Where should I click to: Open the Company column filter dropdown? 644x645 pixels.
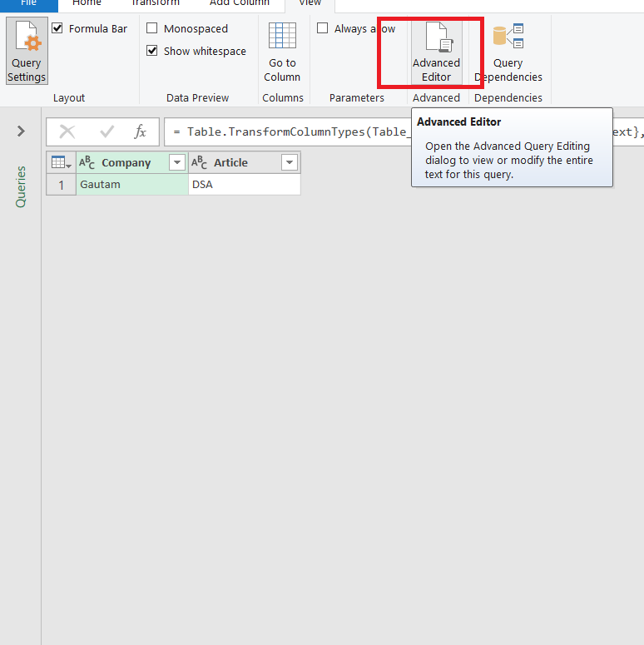point(177,163)
